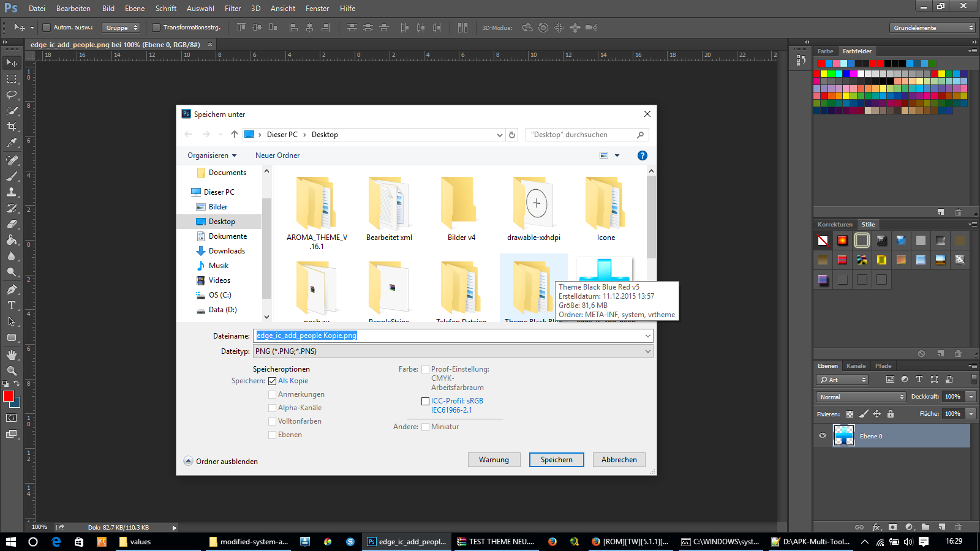Select the Paint Bucket tool
Viewport: 980px width, 551px height.
pyautogui.click(x=12, y=240)
